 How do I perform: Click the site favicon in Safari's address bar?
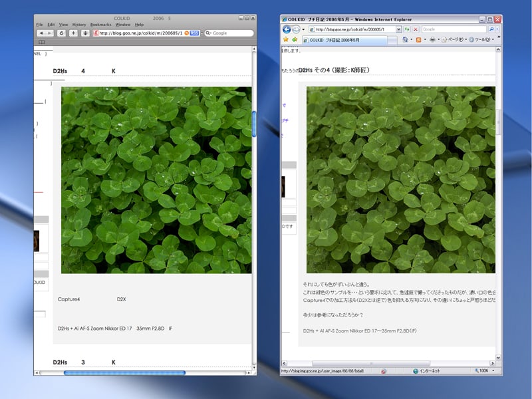[x=96, y=33]
